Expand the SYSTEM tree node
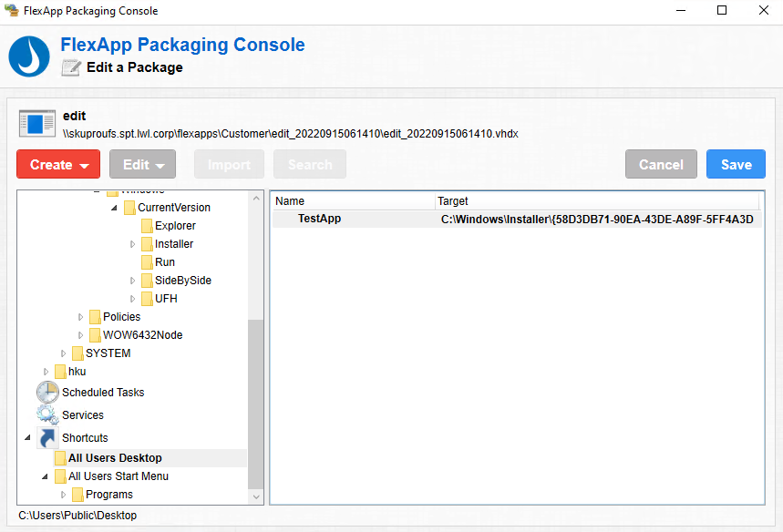Screen dimensions: 783x532 63,353
